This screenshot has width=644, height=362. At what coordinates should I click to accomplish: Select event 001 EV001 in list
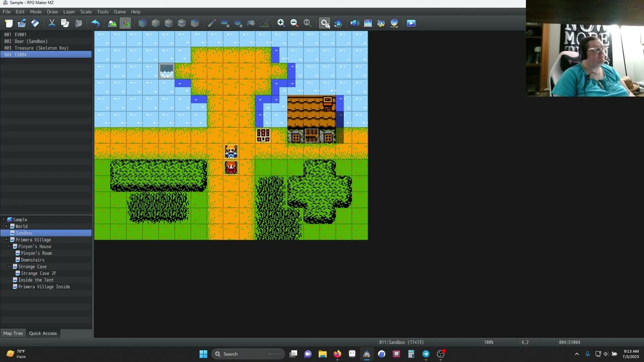(46, 35)
